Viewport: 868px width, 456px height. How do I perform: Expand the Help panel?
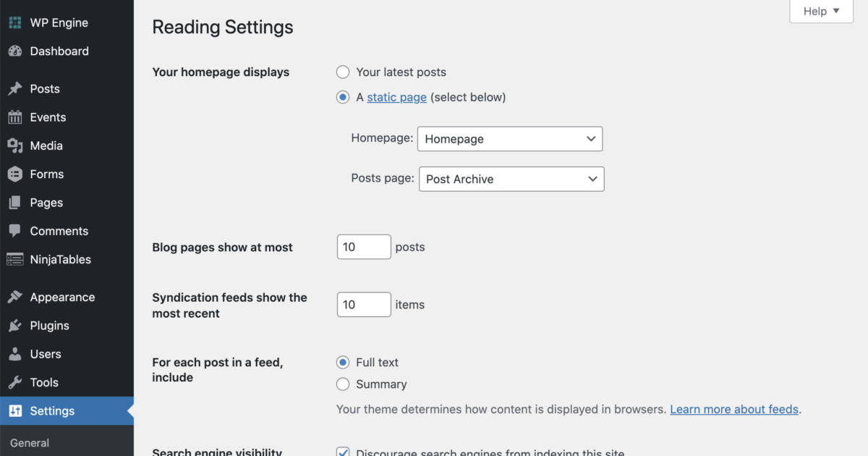pos(821,11)
